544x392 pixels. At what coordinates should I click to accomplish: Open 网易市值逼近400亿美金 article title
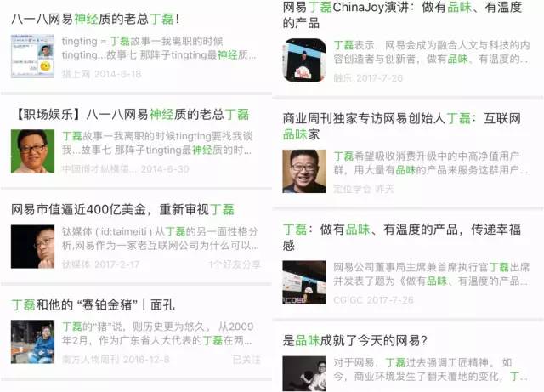(x=122, y=209)
